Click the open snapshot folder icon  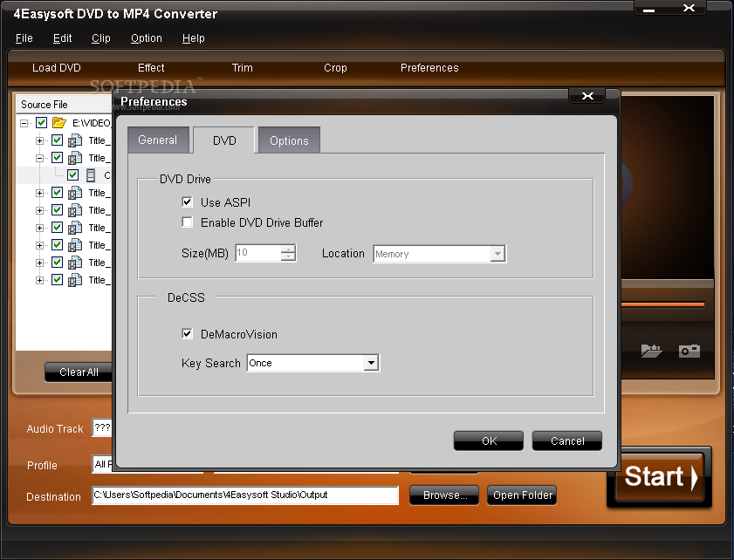click(652, 351)
